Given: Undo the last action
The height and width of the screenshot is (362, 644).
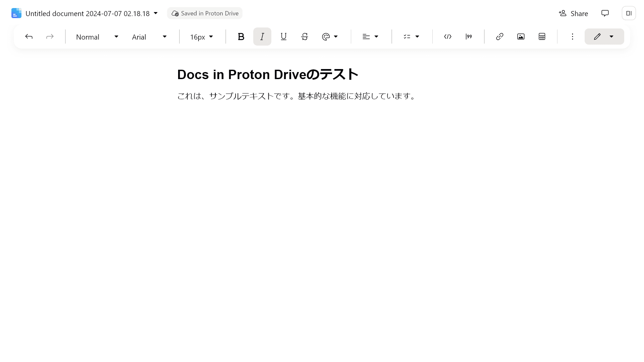Looking at the screenshot, I should (x=29, y=37).
